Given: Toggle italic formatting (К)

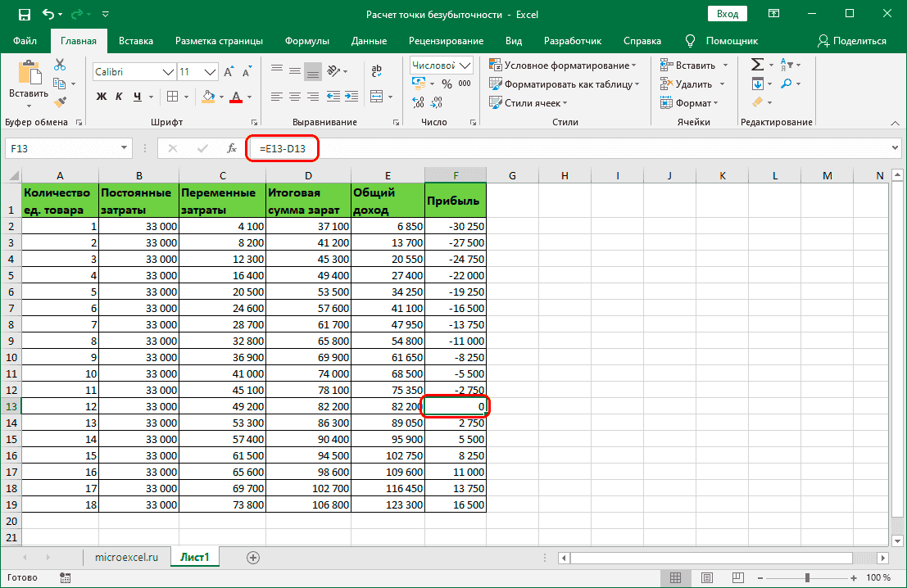Looking at the screenshot, I should (x=120, y=97).
